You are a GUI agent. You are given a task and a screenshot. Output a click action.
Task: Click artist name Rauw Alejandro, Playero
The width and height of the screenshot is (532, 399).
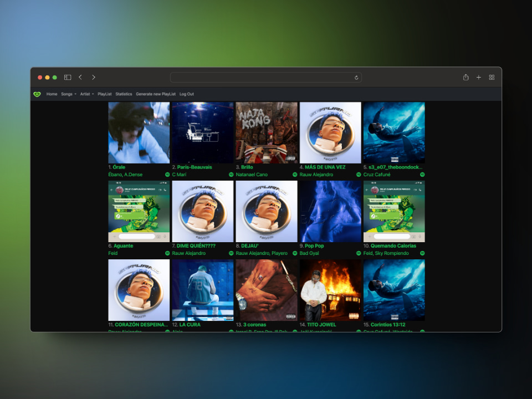pos(262,253)
